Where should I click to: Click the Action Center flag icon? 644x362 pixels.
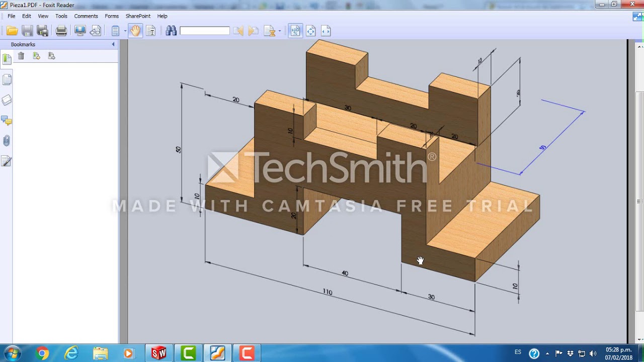coord(558,353)
